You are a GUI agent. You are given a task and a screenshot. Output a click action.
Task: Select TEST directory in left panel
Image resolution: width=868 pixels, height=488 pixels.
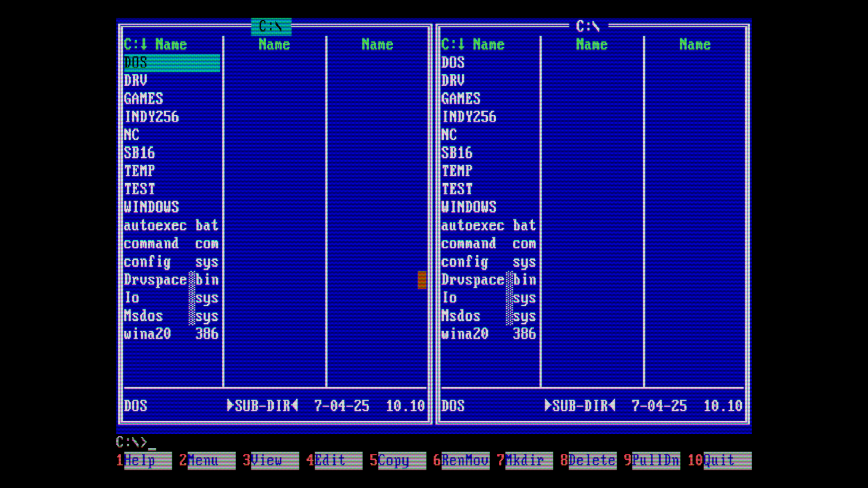[x=172, y=189]
